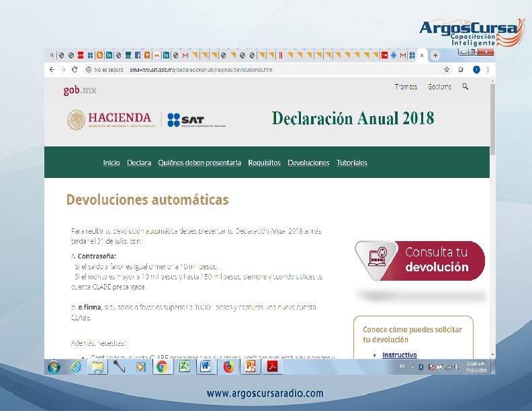Switch to the Blogger browser tab

click(x=99, y=55)
